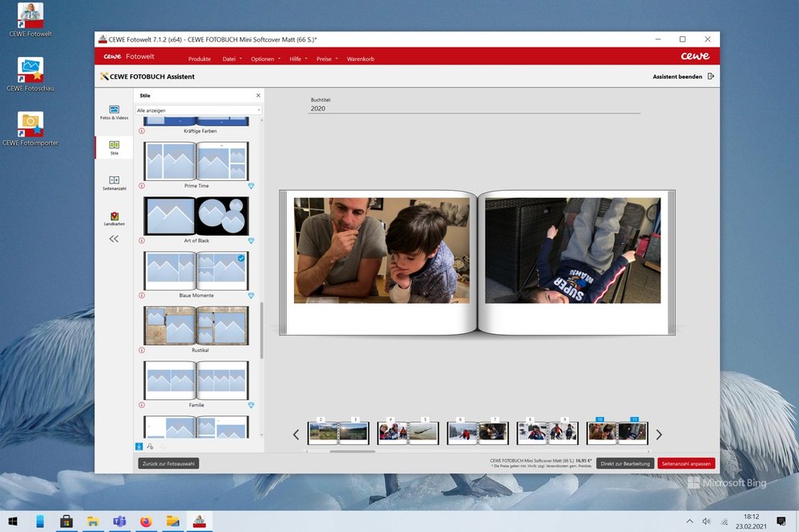The height and width of the screenshot is (532, 799).
Task: Open the Landkarten sidebar section
Action: pos(114,219)
